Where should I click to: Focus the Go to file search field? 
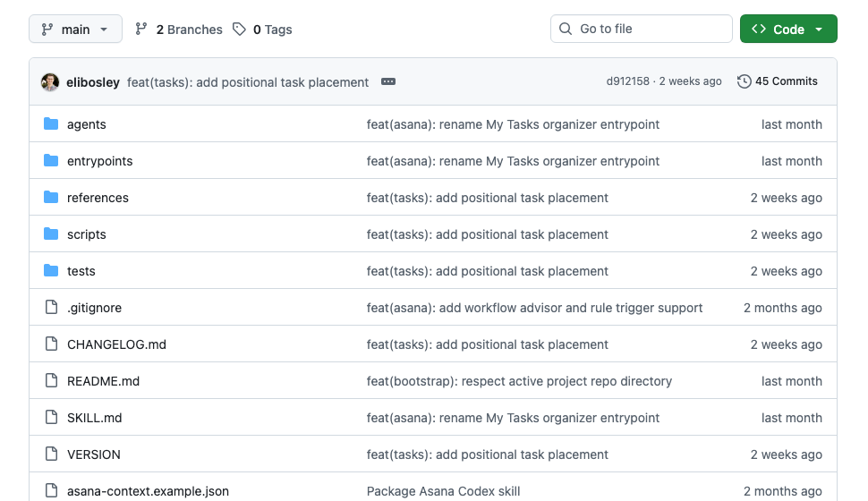pyautogui.click(x=641, y=29)
